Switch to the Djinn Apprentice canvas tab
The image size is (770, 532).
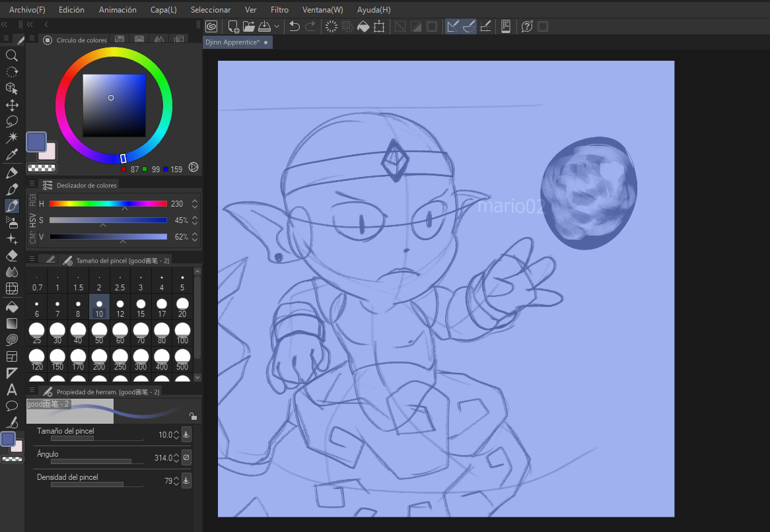[232, 42]
